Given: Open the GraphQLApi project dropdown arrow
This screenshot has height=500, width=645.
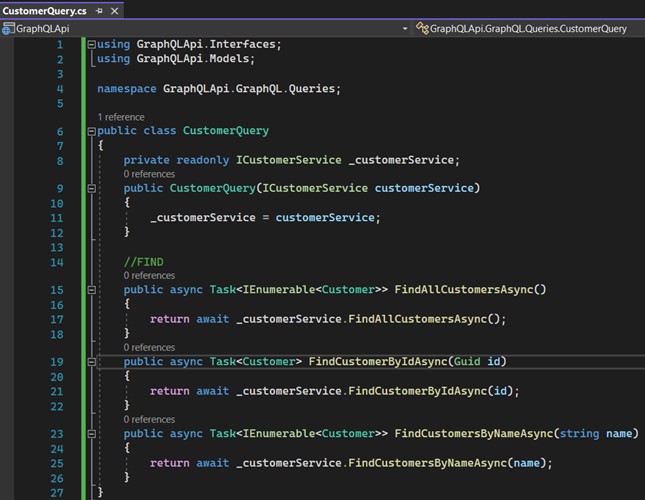Looking at the screenshot, I should pyautogui.click(x=405, y=28).
